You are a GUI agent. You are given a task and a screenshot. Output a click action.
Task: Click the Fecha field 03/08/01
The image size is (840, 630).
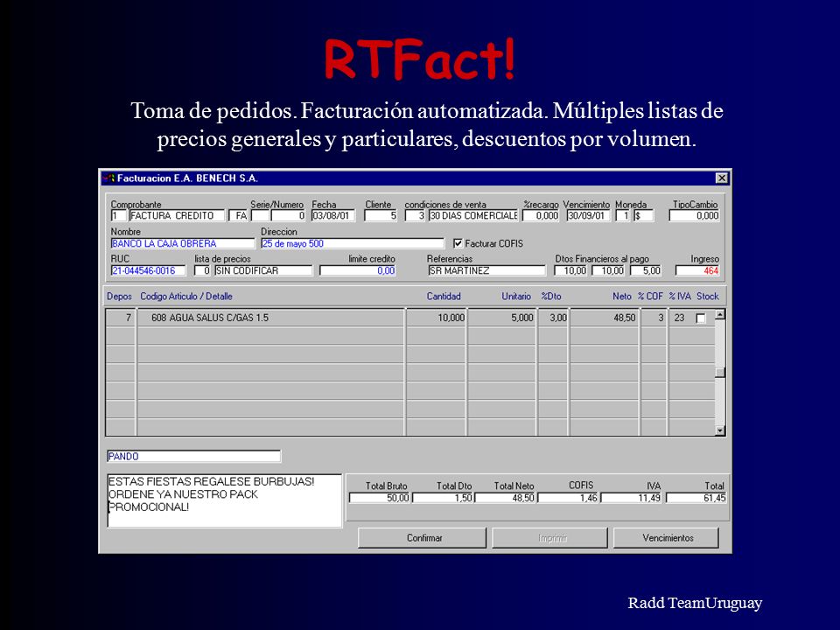click(332, 215)
